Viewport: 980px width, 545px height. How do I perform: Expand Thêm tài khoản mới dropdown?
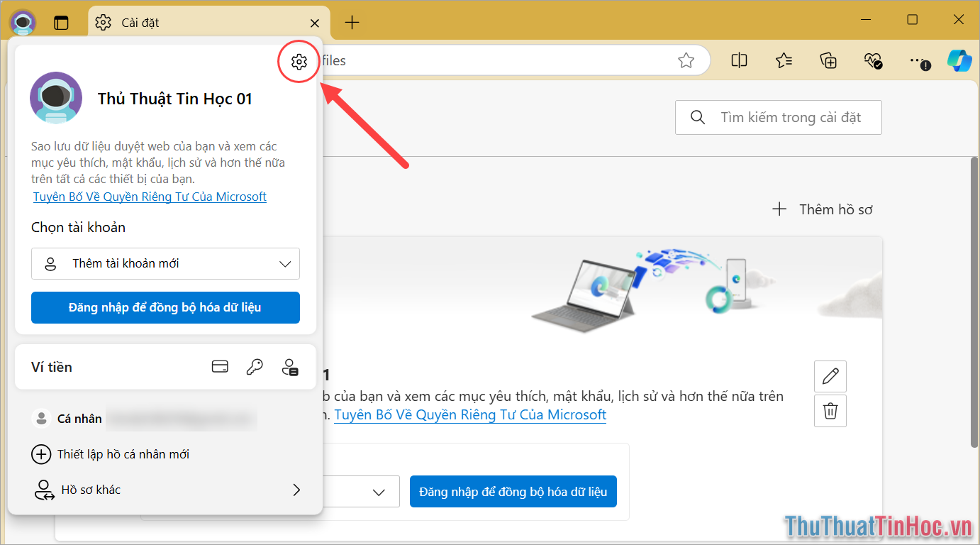(x=165, y=263)
